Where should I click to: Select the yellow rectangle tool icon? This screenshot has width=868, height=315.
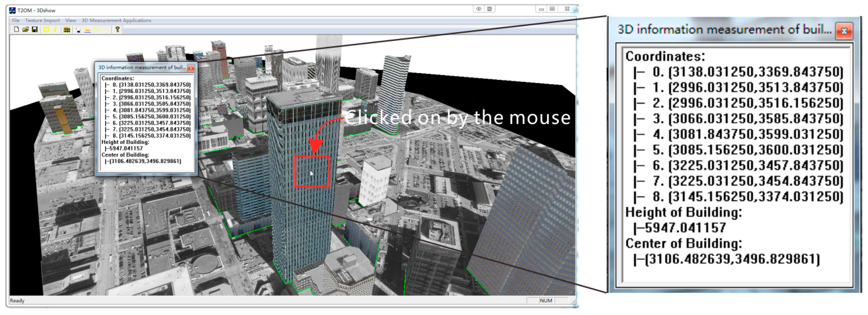(x=46, y=30)
